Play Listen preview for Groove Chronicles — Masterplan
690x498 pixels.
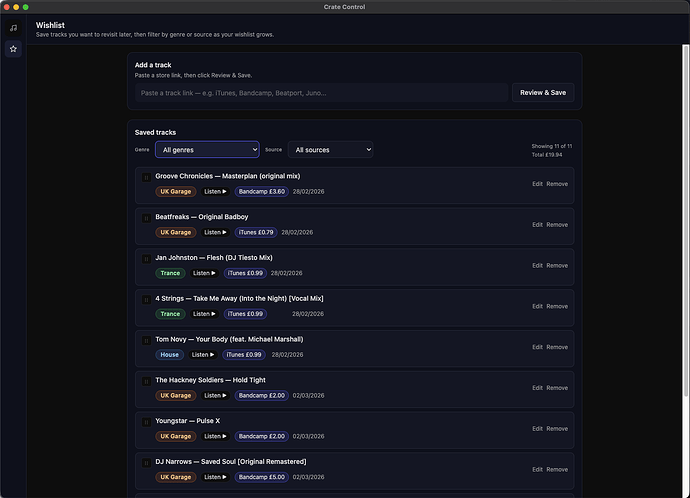215,191
